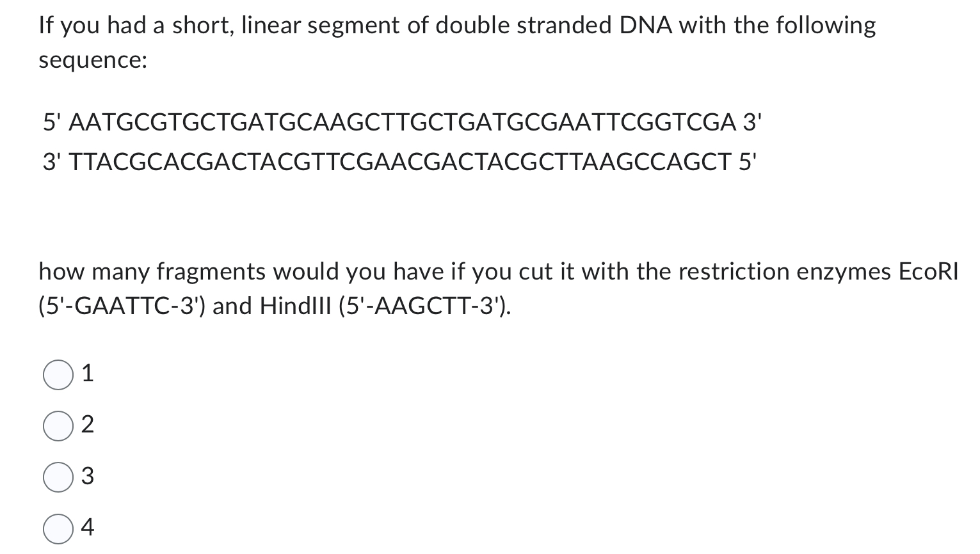Click the label text next to option 1
This screenshot has width=980, height=554.
coord(88,373)
